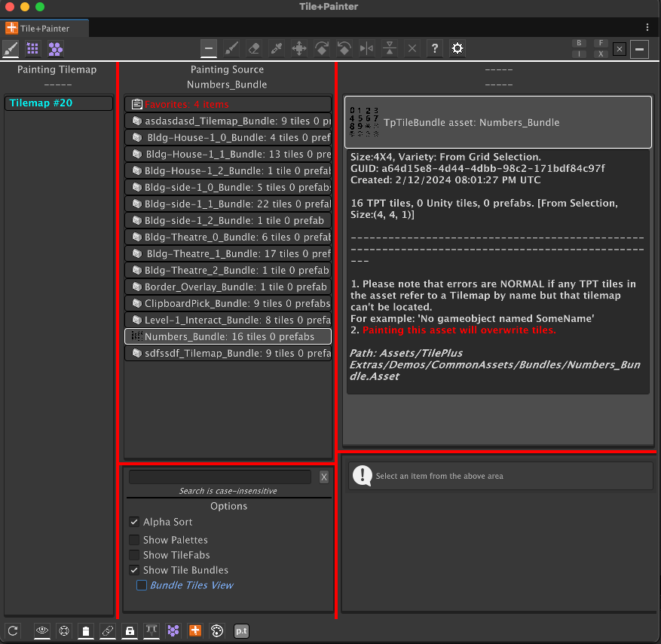Click the X reset transform tool
Image resolution: width=661 pixels, height=644 pixels.
[412, 48]
